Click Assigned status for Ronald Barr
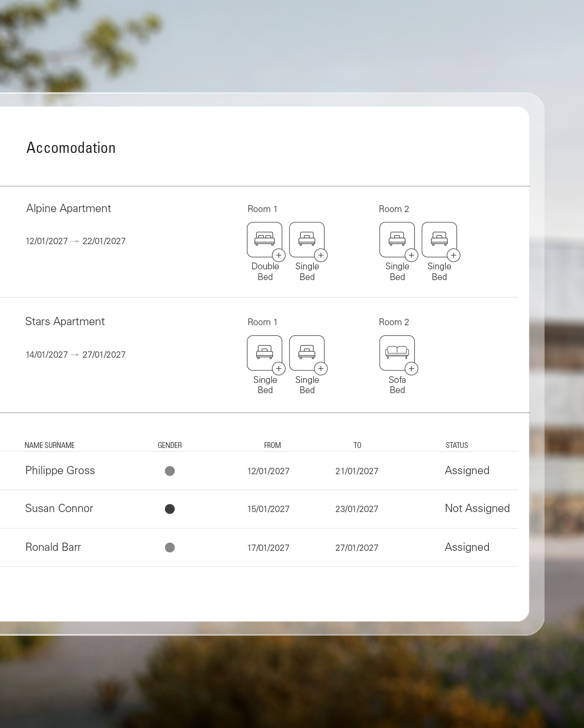This screenshot has height=728, width=584. click(x=467, y=547)
